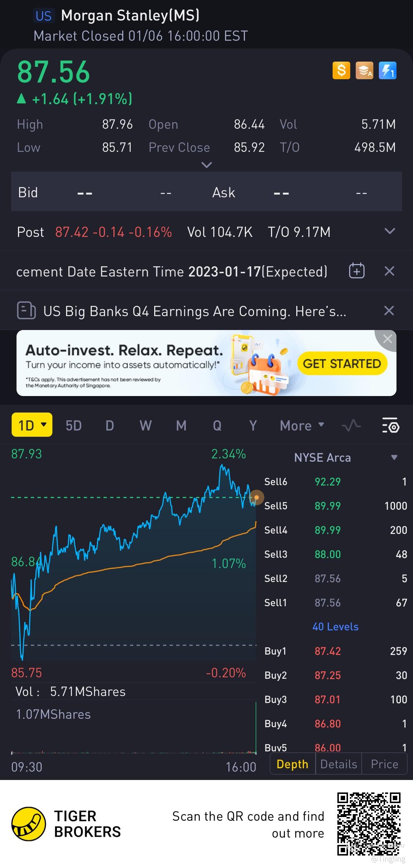Expand the Post market row
413x868 pixels.
pyautogui.click(x=390, y=231)
